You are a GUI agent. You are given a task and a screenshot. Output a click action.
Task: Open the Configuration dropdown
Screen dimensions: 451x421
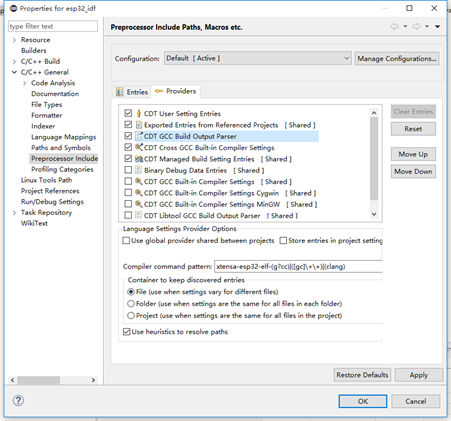point(258,58)
